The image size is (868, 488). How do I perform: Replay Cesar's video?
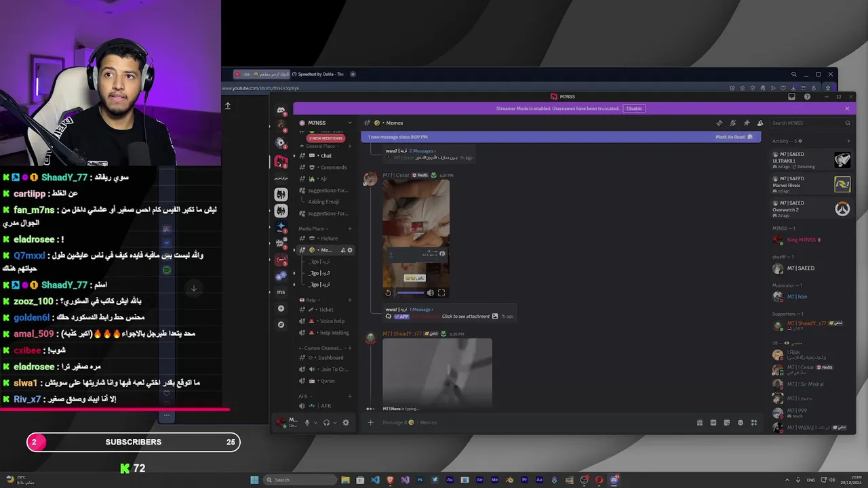389,293
